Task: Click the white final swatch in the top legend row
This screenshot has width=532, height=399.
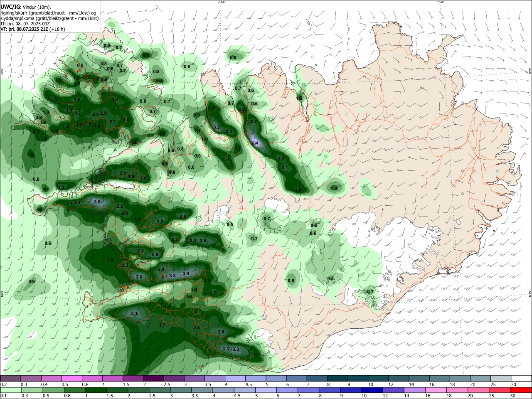Action: pos(521,378)
